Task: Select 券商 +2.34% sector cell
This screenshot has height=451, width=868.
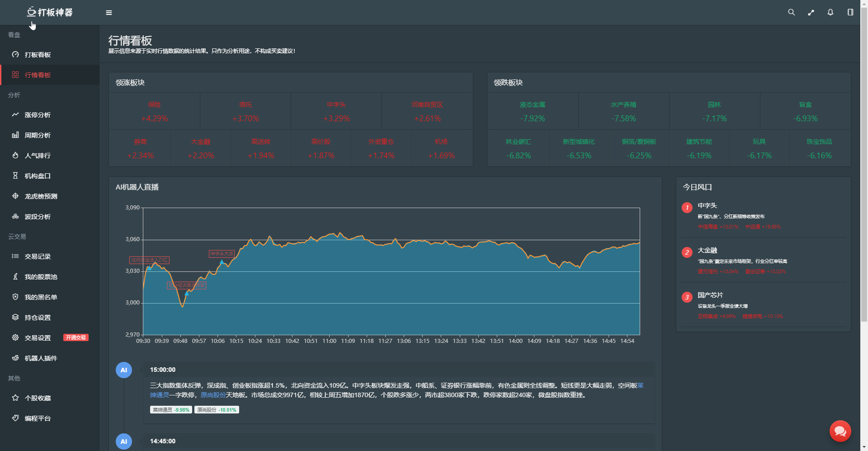Action: pos(140,148)
